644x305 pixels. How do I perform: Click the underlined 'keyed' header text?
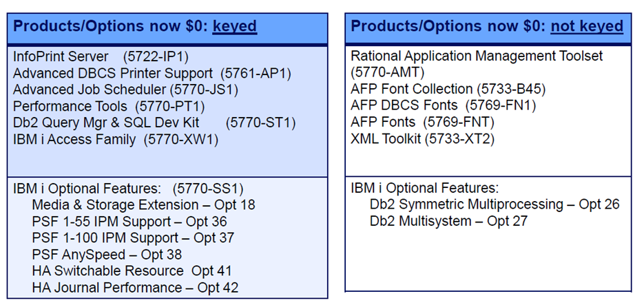click(x=234, y=27)
